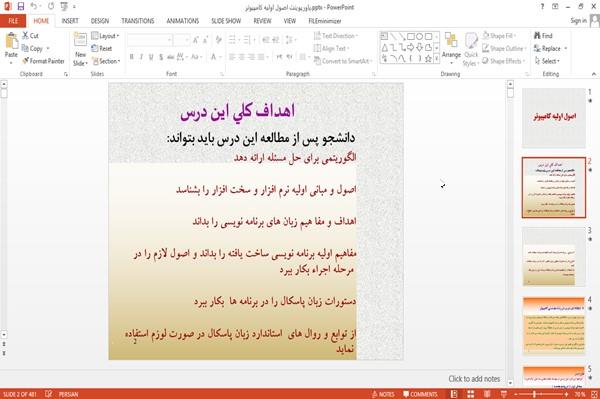Toggle the Comments pane in the status bar

pyautogui.click(x=421, y=394)
